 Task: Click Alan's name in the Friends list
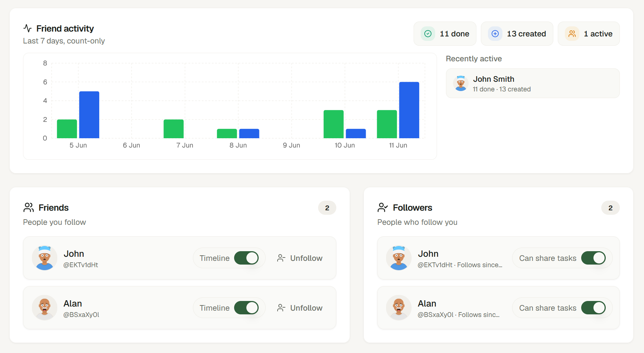point(73,304)
